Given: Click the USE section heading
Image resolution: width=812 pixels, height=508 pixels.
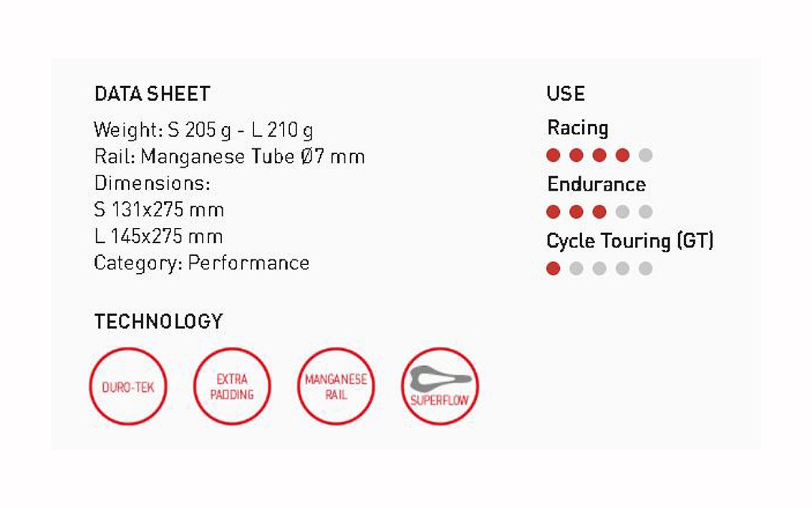Looking at the screenshot, I should pos(566,94).
